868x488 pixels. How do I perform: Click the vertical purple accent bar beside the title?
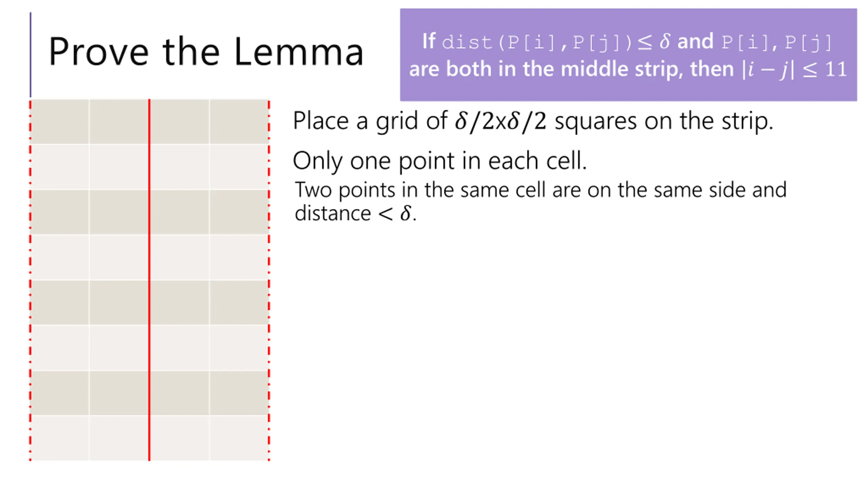(x=31, y=55)
